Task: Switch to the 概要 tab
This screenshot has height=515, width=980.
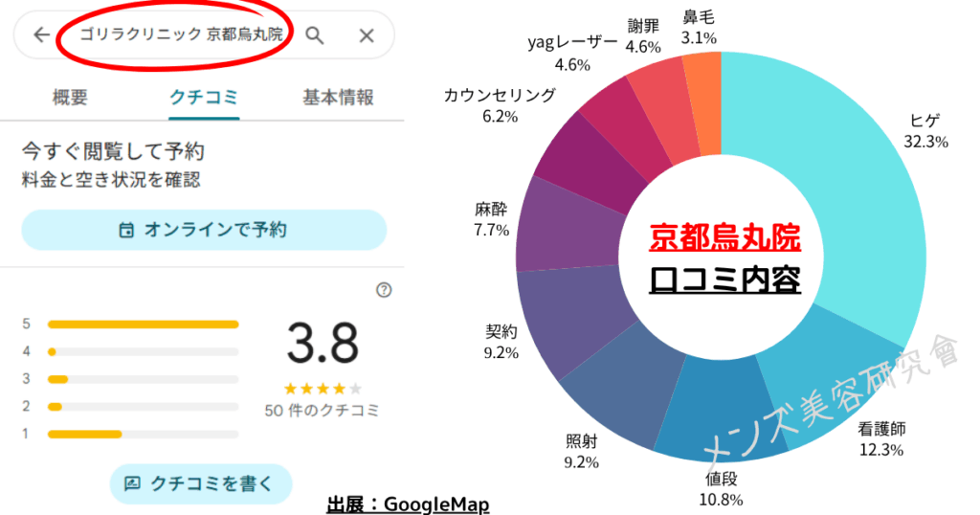Action: (70, 98)
